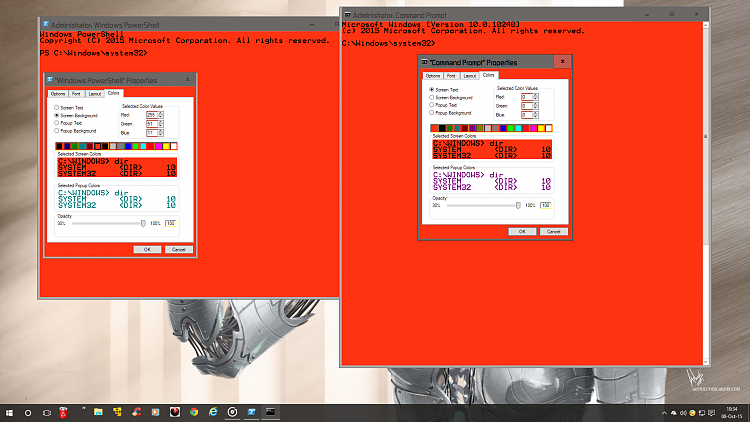Cancel the Command Prompt Properties dialog

click(553, 231)
